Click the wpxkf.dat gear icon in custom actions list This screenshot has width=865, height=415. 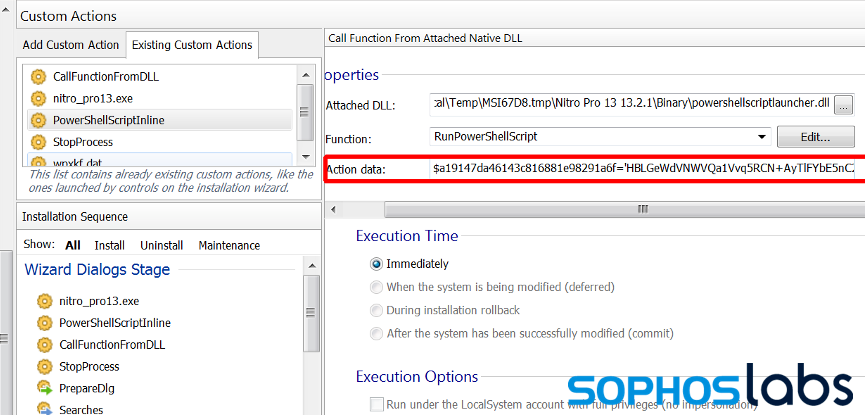38,162
